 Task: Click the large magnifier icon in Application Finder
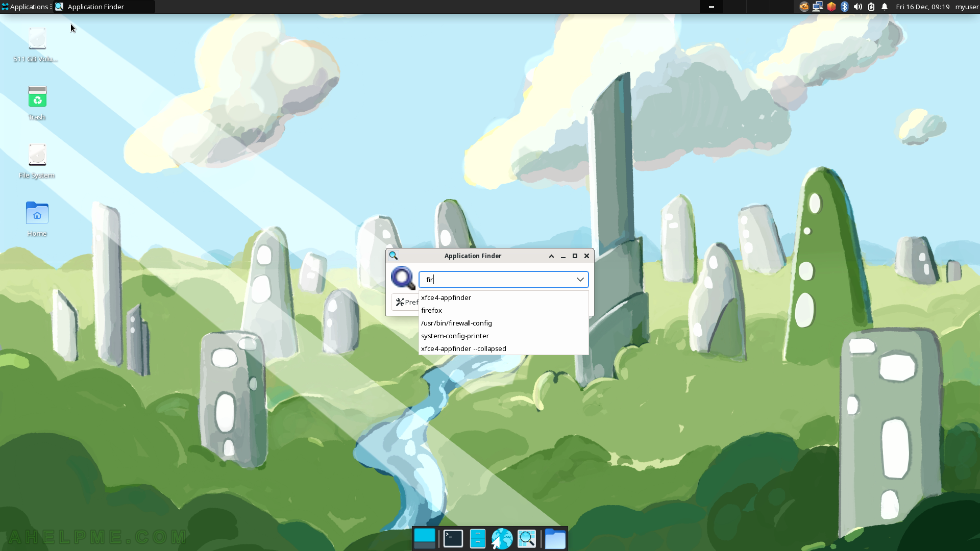tap(403, 278)
